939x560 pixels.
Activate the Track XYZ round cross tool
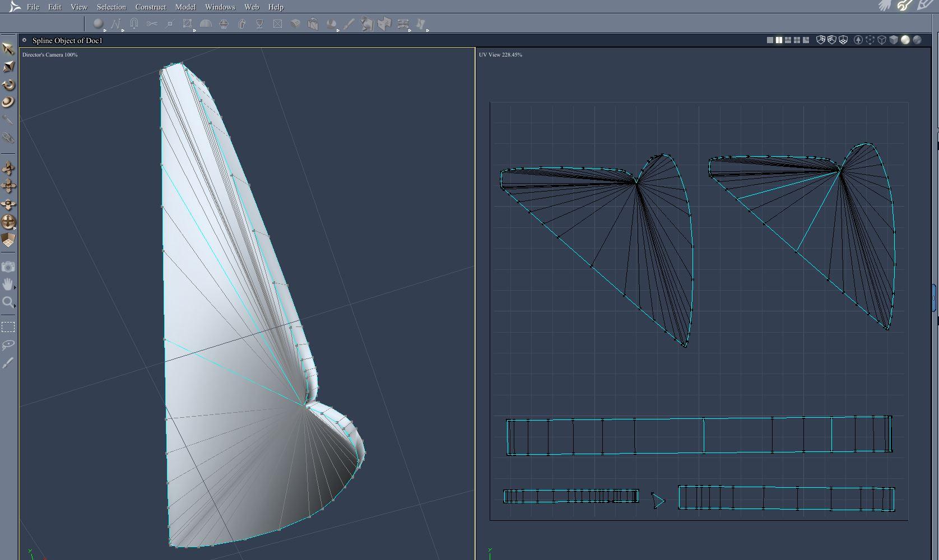click(x=8, y=222)
